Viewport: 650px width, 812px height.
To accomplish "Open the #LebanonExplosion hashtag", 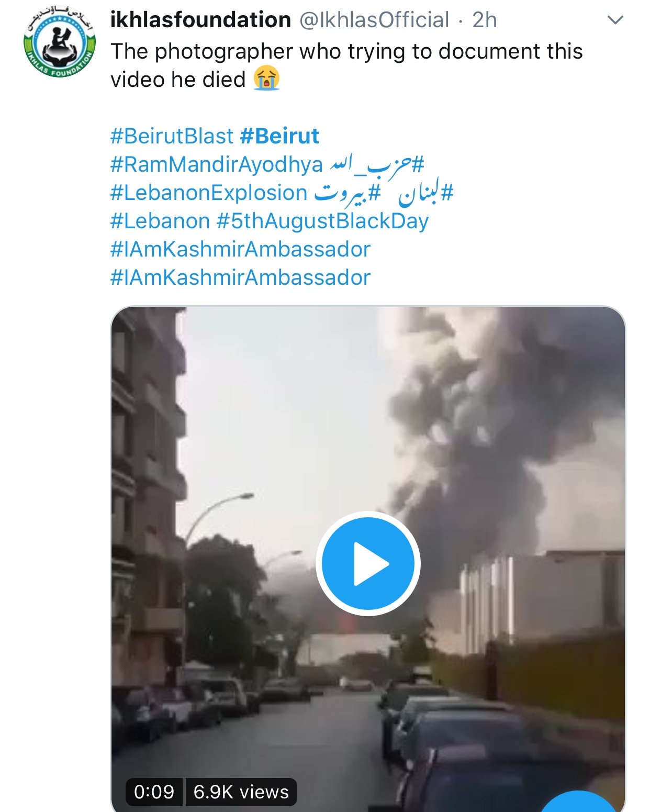I will [x=209, y=193].
